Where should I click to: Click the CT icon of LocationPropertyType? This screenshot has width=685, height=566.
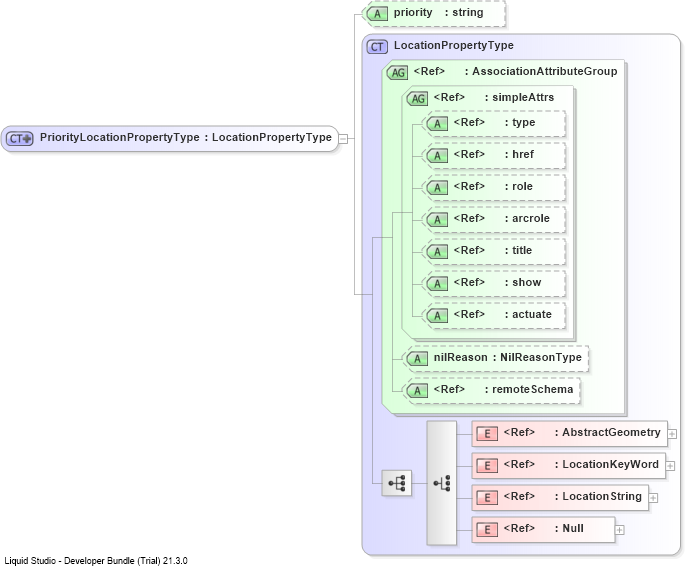(377, 47)
